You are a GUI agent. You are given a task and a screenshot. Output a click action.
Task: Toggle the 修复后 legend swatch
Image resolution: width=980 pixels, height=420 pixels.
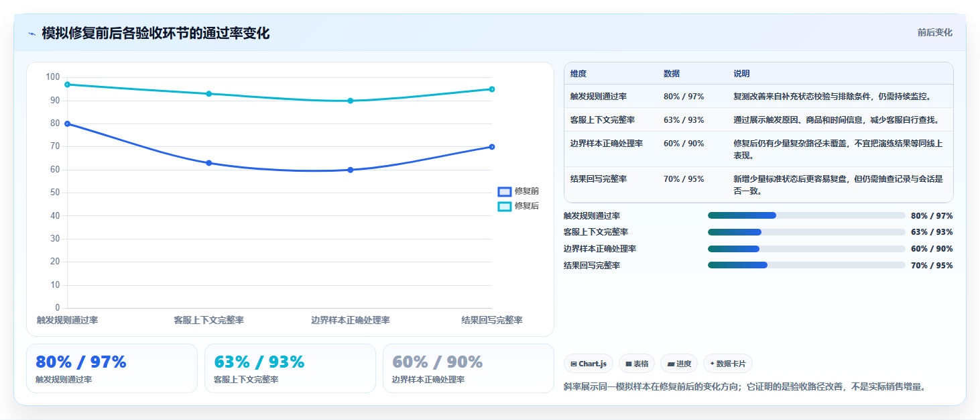coord(504,206)
